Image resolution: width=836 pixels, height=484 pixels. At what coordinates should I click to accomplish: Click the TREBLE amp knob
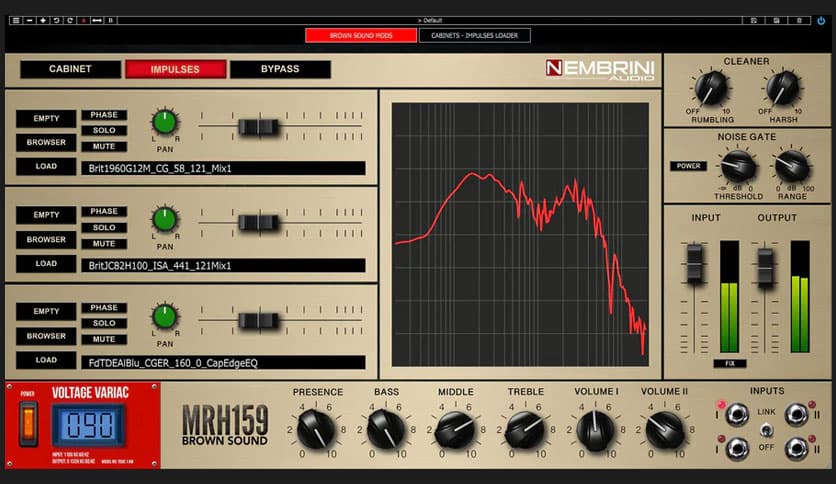tap(525, 430)
